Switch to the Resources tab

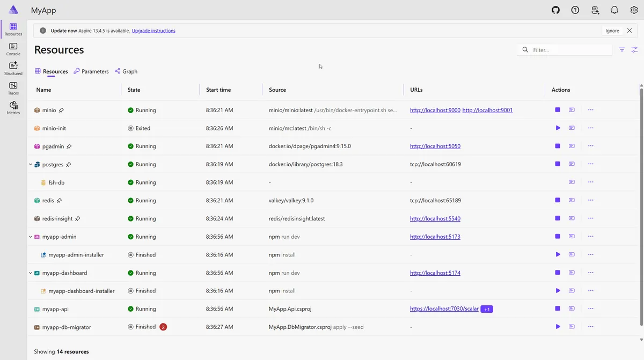(52, 71)
